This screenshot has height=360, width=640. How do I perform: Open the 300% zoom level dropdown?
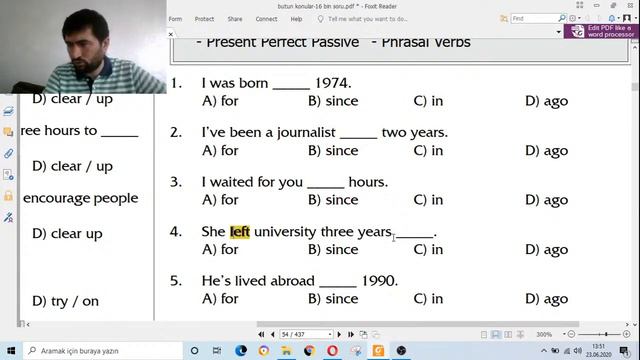pyautogui.click(x=564, y=334)
